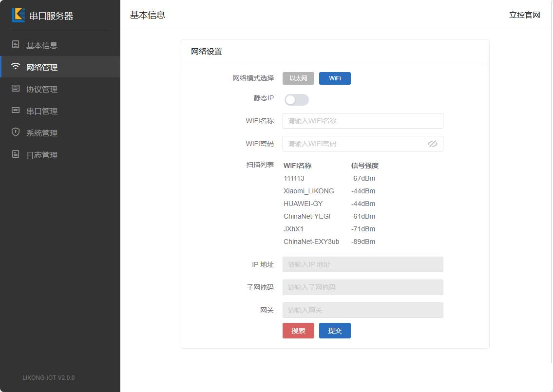This screenshot has width=553, height=392.
Task: Click the LIKONG logo icon
Action: pos(18,15)
